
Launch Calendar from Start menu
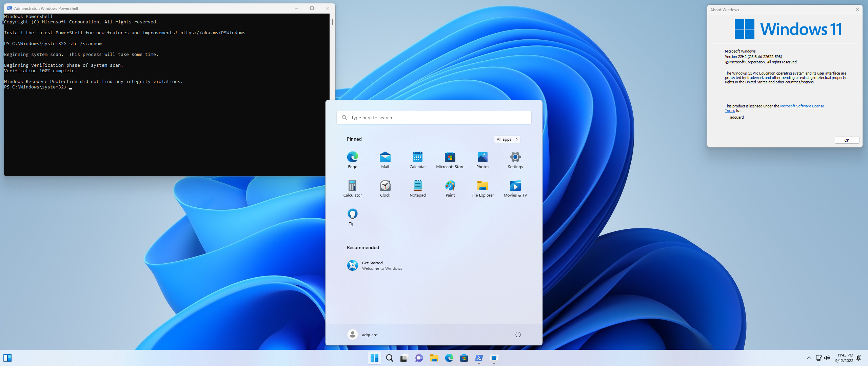(x=417, y=160)
